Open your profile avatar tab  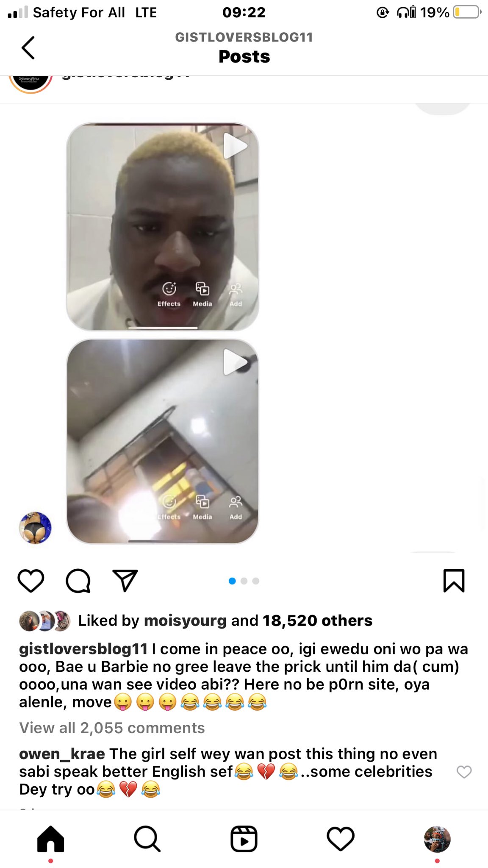437,839
